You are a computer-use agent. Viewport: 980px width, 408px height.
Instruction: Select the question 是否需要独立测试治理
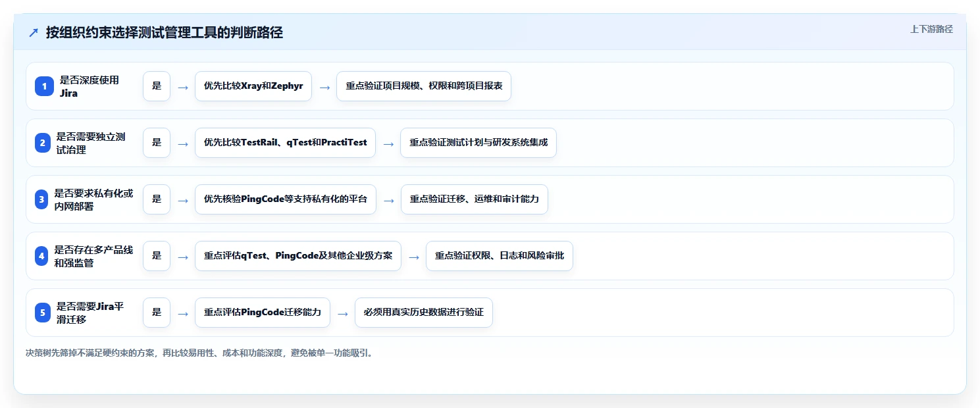91,143
